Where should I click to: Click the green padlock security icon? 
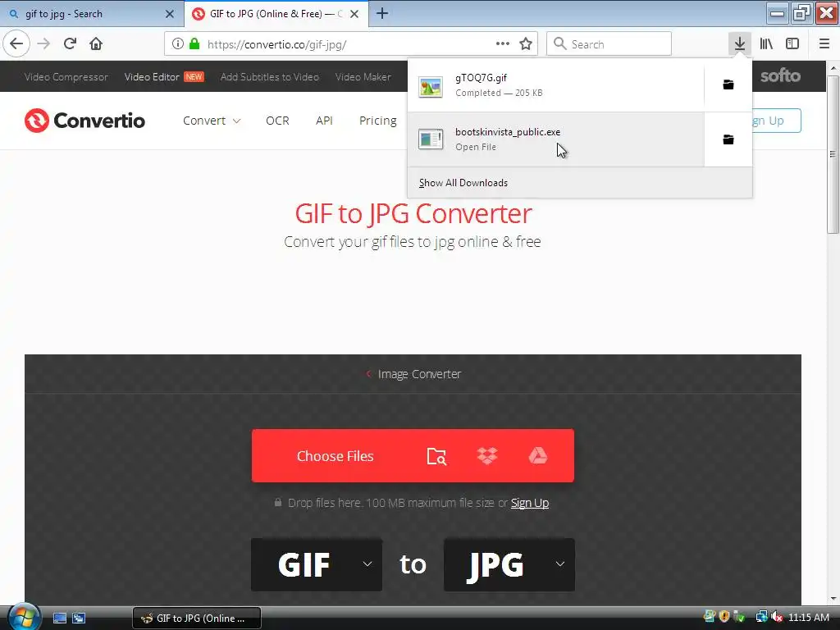pos(194,44)
